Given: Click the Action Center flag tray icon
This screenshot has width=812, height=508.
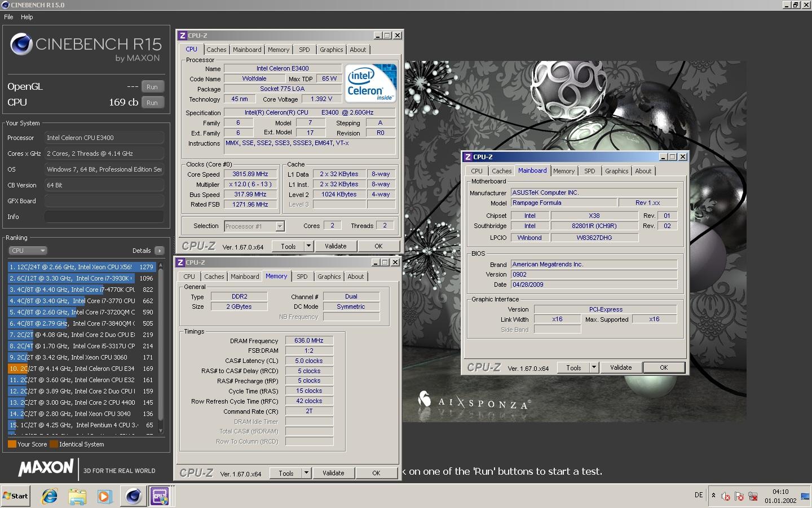Looking at the screenshot, I should (739, 496).
